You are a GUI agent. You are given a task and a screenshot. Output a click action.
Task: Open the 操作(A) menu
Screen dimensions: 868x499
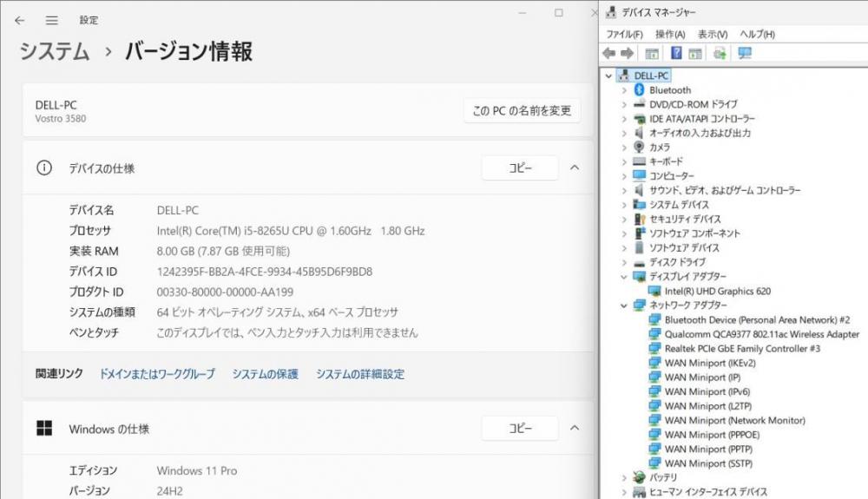pyautogui.click(x=670, y=35)
